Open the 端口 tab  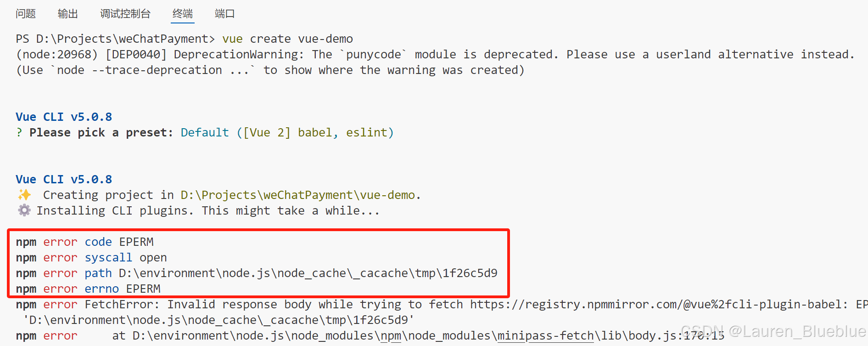(x=225, y=14)
